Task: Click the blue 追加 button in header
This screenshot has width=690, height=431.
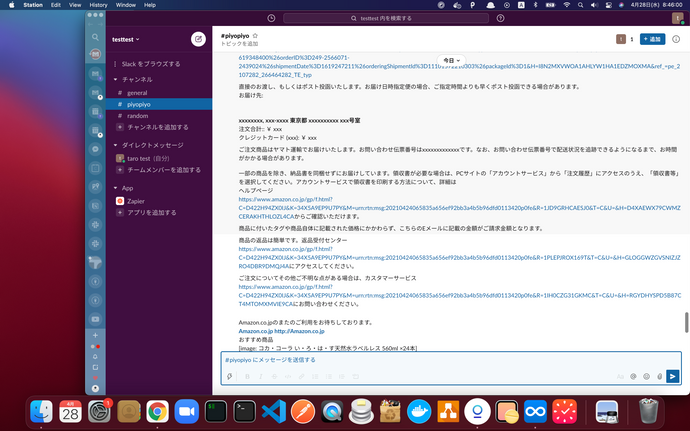Action: coord(652,39)
